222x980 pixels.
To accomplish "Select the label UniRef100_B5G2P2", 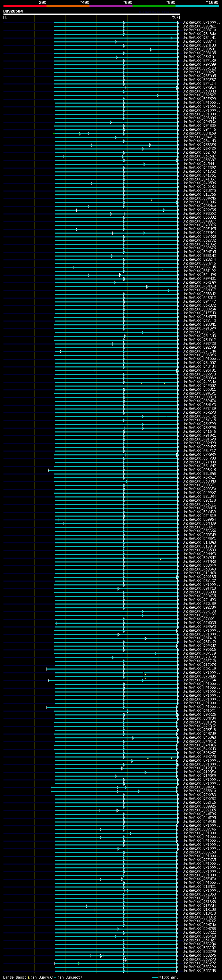I will (x=199, y=963).
